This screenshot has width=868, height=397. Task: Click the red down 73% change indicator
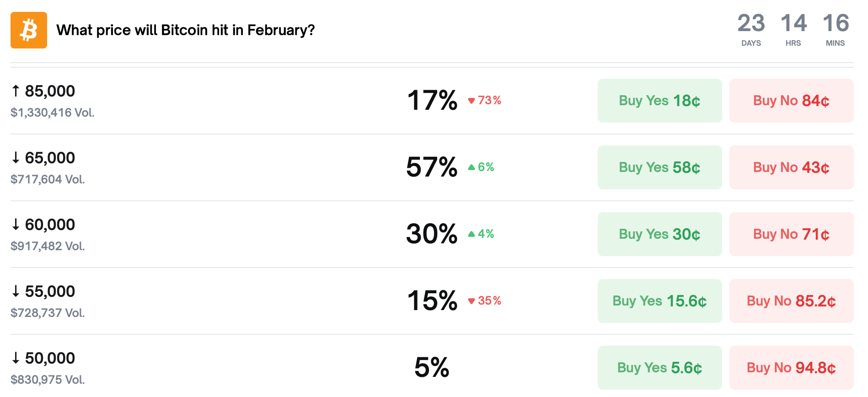(485, 101)
